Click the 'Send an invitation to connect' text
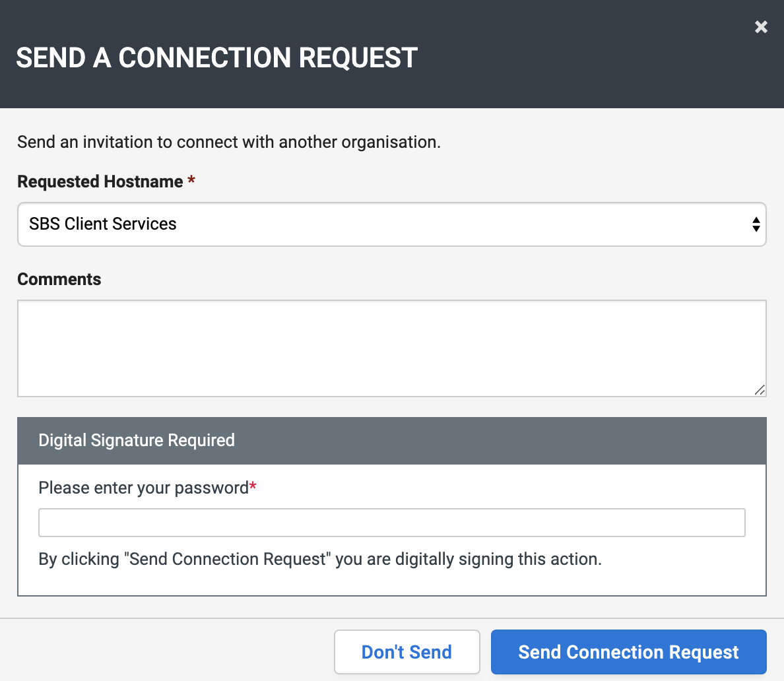784x681 pixels. click(x=228, y=142)
